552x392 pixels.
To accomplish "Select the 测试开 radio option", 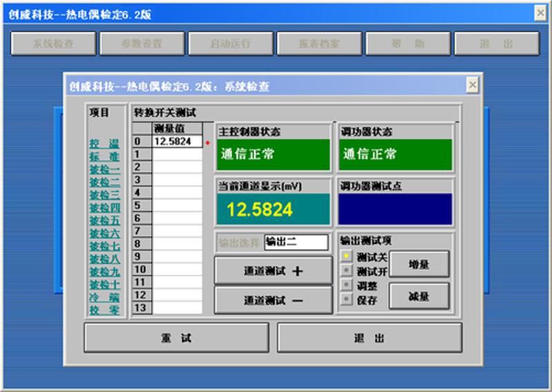I will tap(348, 271).
